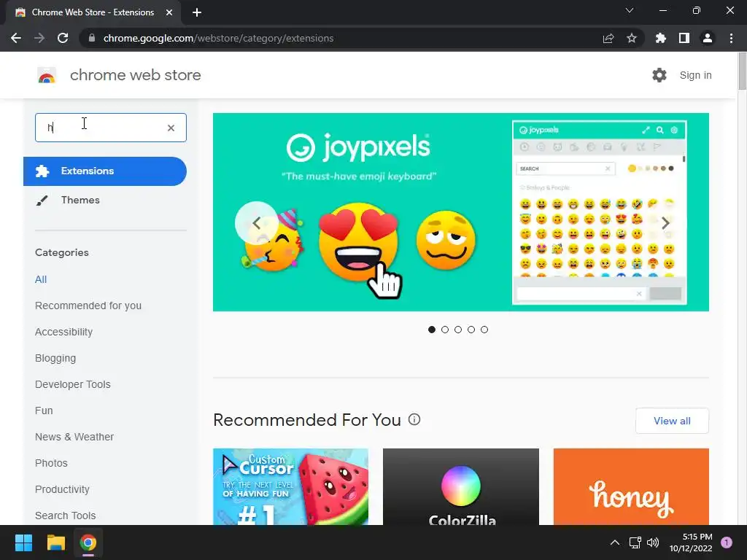The height and width of the screenshot is (560, 747).
Task: Open the web store settings gear
Action: coord(659,75)
